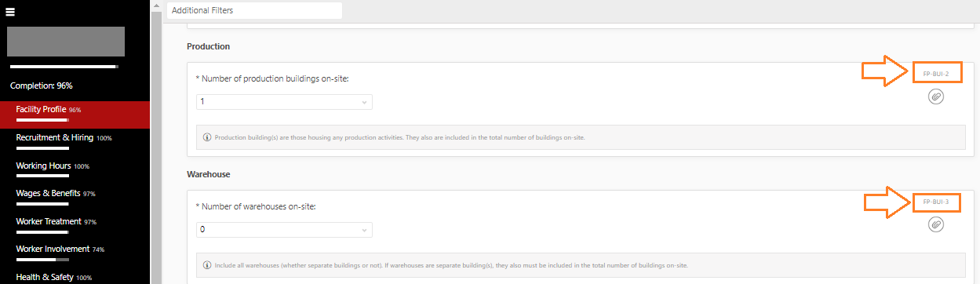
Task: Click the sidebar vertical scrollbar
Action: coord(156,142)
